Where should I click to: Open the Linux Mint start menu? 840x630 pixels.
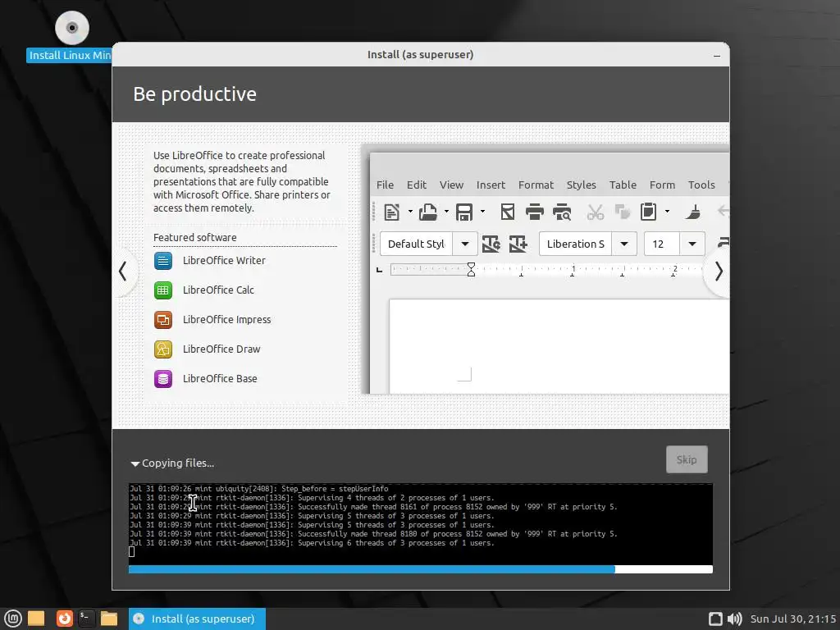(x=13, y=619)
